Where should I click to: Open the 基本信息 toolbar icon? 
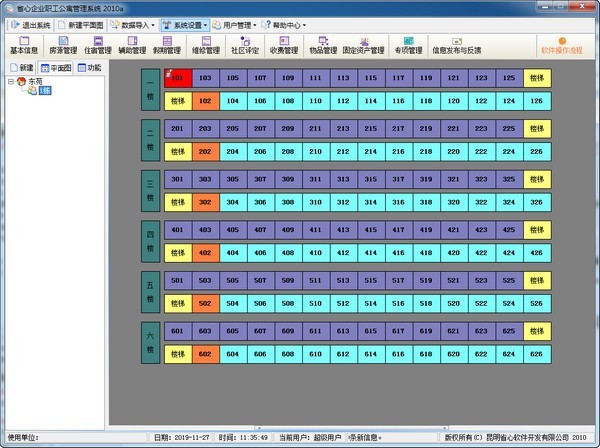[x=25, y=44]
